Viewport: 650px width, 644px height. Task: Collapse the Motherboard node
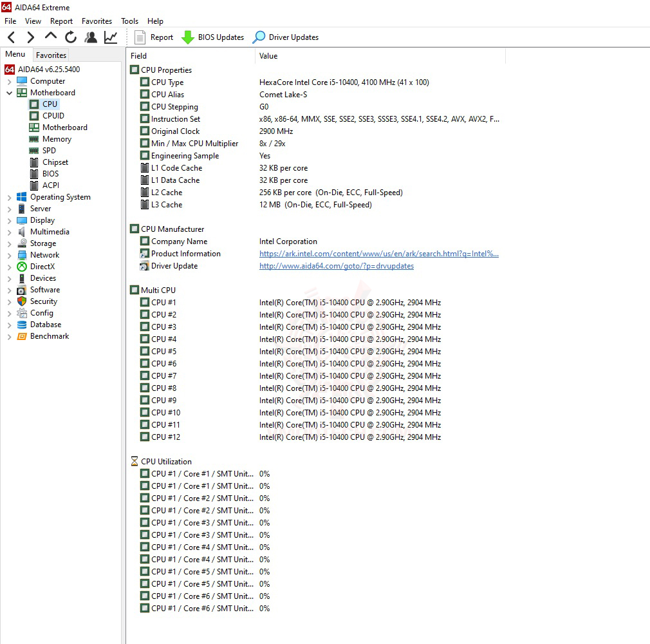pos(9,93)
